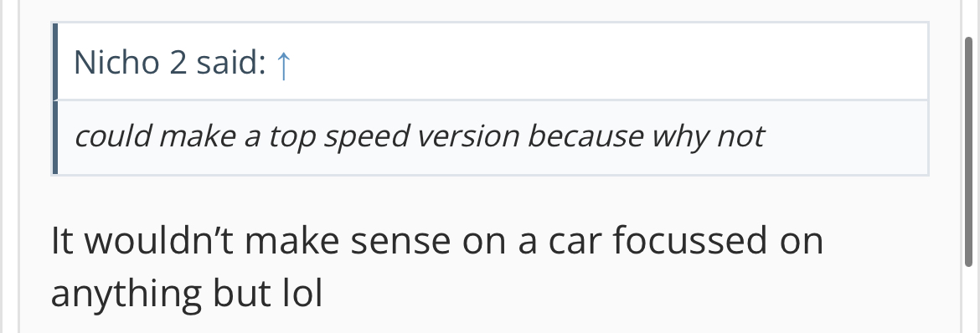Jump to Nicho 2's original post via arrow
The height and width of the screenshot is (333, 980).
pyautogui.click(x=283, y=64)
